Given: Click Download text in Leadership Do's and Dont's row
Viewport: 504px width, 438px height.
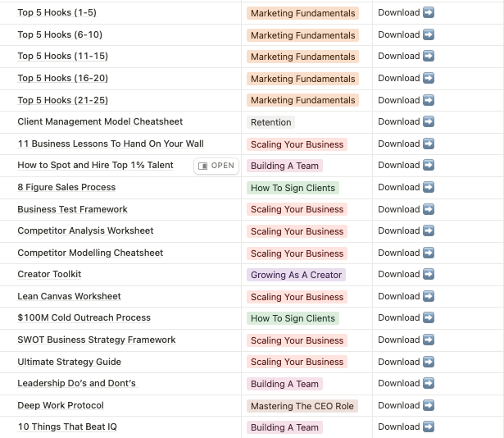Looking at the screenshot, I should [x=399, y=383].
